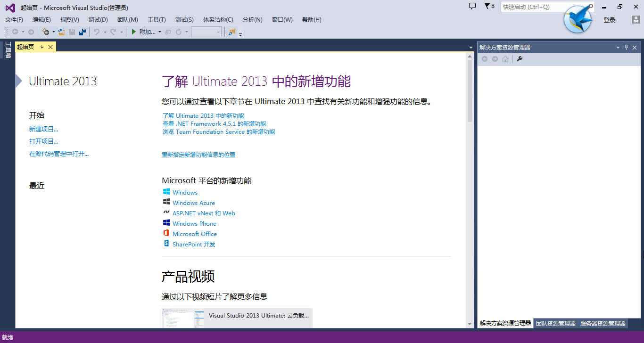Click the Refresh circular arrow icon

pos(179,32)
